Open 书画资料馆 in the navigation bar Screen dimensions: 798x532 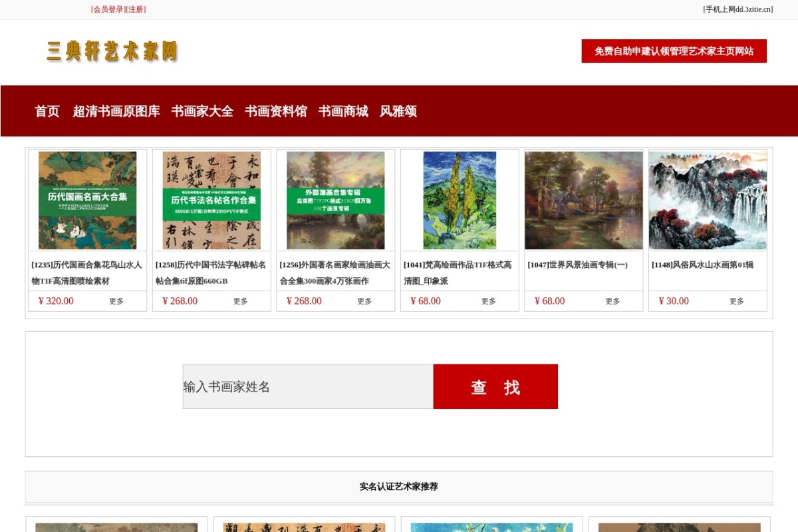[x=276, y=111]
